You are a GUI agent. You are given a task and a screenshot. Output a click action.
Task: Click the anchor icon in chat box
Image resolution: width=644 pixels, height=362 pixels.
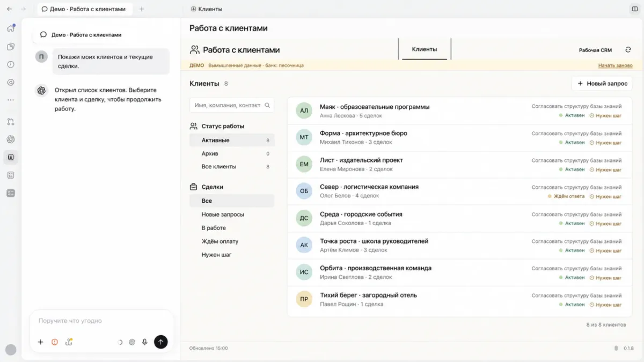coord(69,342)
